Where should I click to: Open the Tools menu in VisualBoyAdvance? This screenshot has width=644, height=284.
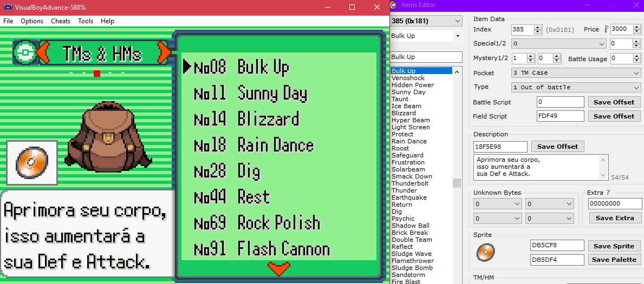click(x=86, y=21)
